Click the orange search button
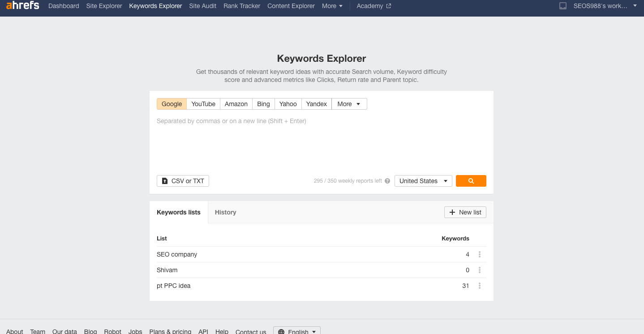 (471, 181)
